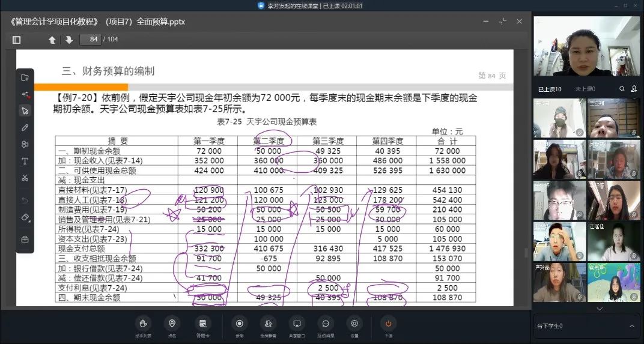Search students with the magnifier icon
644x344 pixels.
(622, 89)
